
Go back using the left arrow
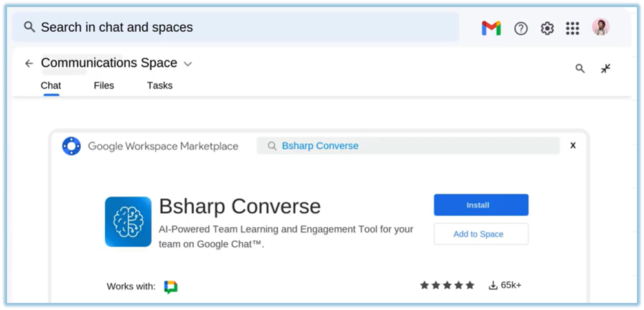29,63
